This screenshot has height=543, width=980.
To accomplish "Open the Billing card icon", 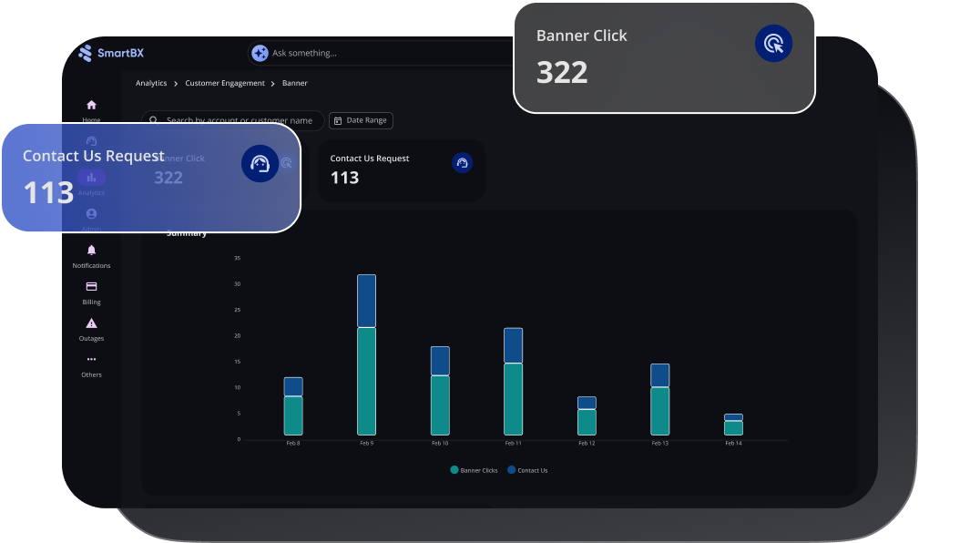I will [x=91, y=287].
